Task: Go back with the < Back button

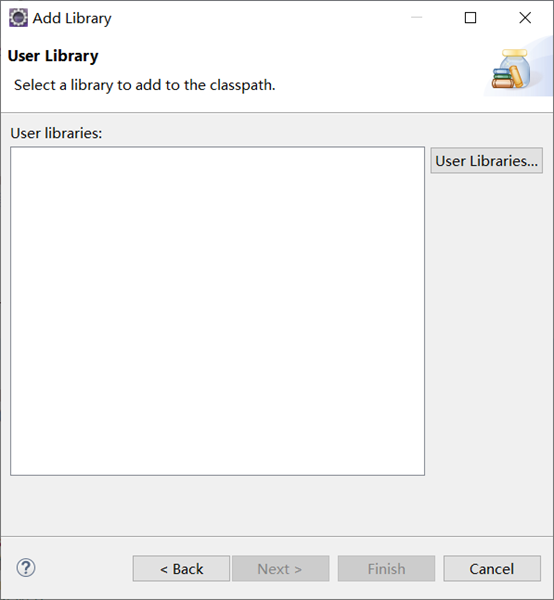Action: tap(181, 569)
